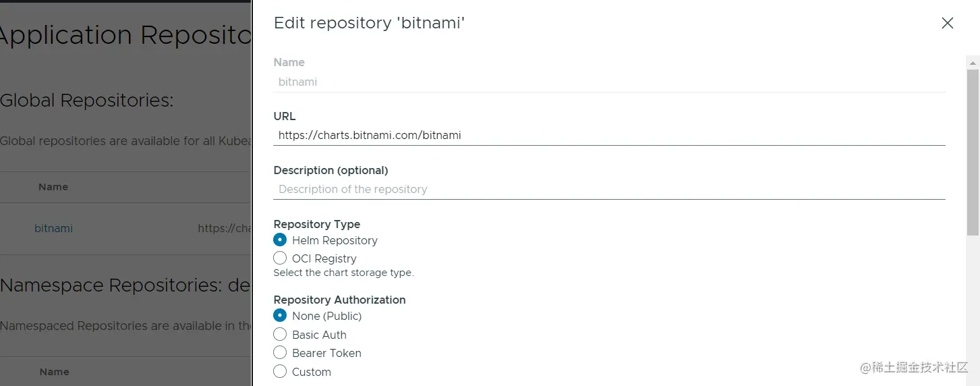Enable Basic Auth authorization
Viewport: 980px width, 386px height.
[280, 334]
